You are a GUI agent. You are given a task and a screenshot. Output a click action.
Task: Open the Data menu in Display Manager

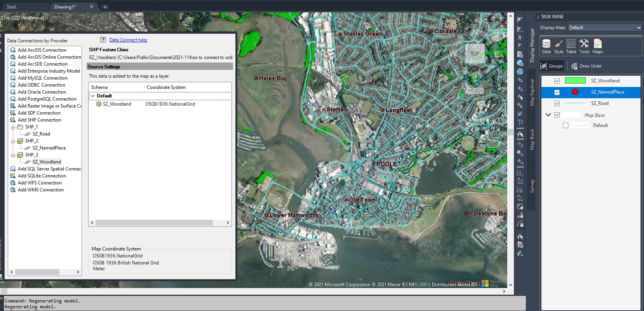pyautogui.click(x=546, y=46)
